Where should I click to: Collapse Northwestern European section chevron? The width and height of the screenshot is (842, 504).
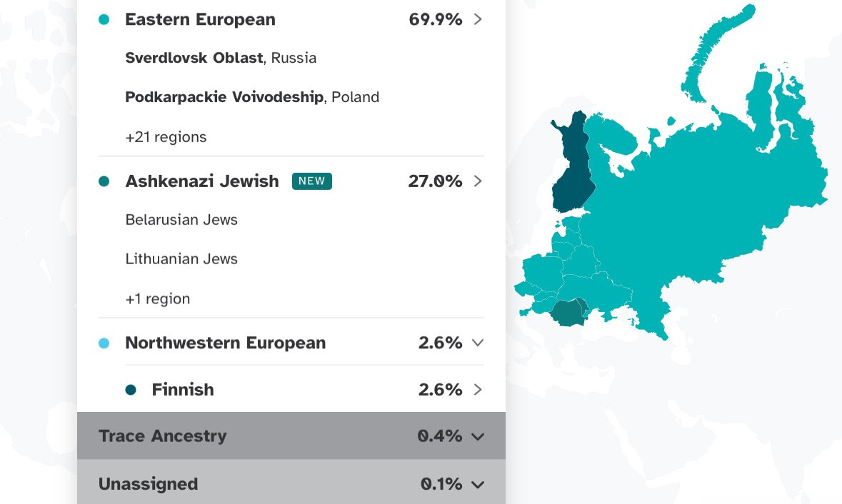pyautogui.click(x=478, y=343)
